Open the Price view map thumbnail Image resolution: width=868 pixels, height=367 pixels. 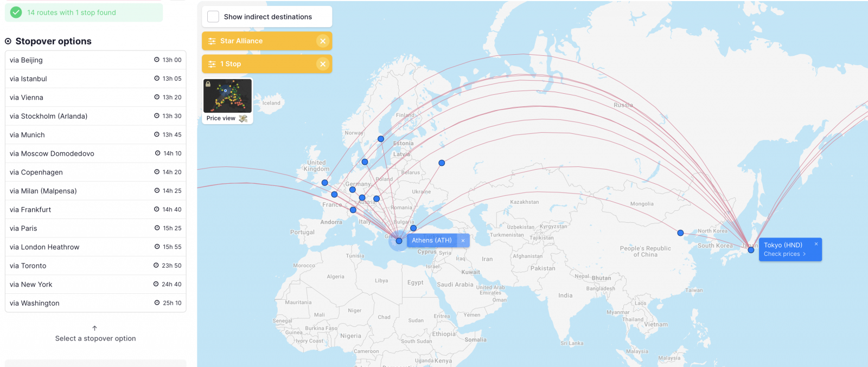[227, 101]
